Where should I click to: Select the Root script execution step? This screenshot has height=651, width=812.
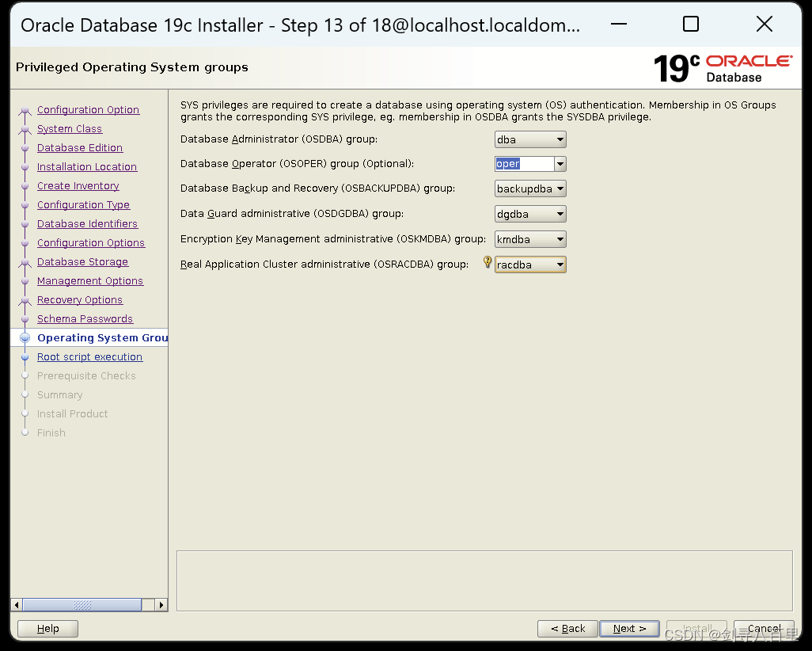tap(89, 356)
